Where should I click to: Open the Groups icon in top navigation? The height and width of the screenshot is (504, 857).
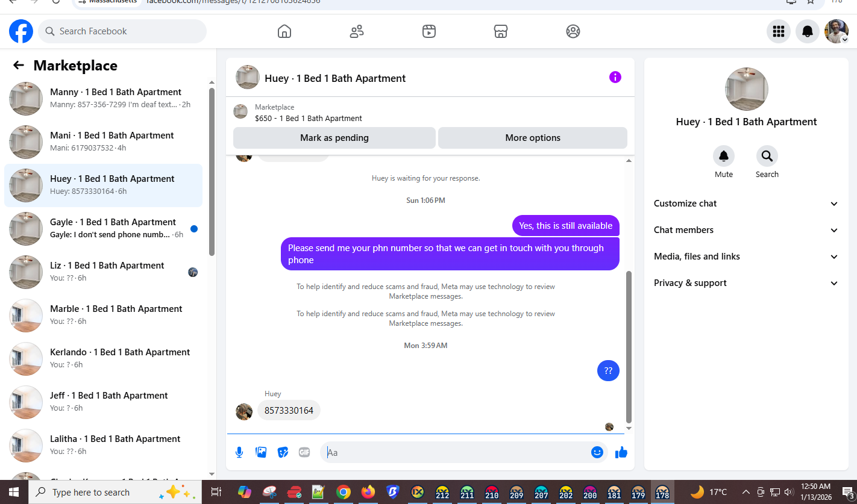click(x=573, y=31)
